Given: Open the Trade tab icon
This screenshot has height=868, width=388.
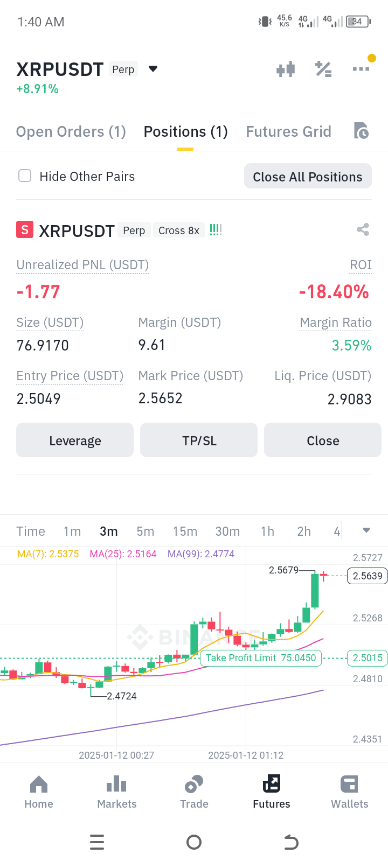Looking at the screenshot, I should [x=194, y=784].
